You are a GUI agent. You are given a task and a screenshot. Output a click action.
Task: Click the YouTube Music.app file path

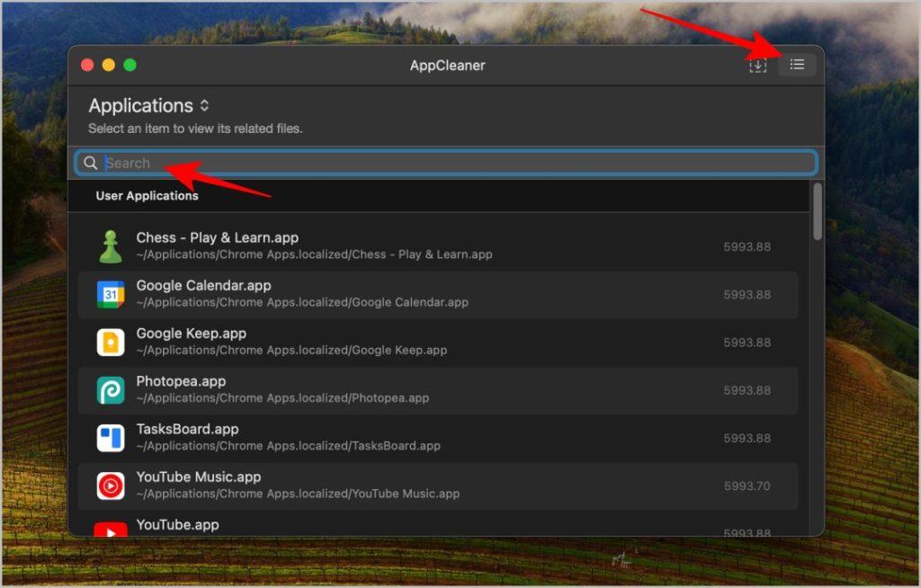(x=298, y=494)
